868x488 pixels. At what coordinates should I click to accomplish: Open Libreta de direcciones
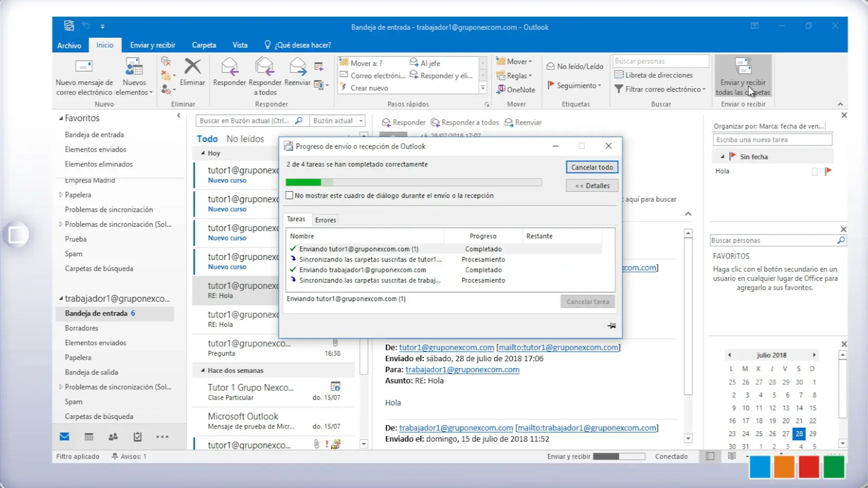(x=653, y=75)
